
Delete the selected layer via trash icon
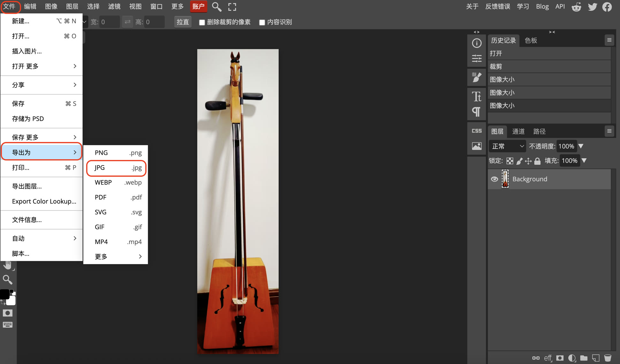[x=608, y=358]
